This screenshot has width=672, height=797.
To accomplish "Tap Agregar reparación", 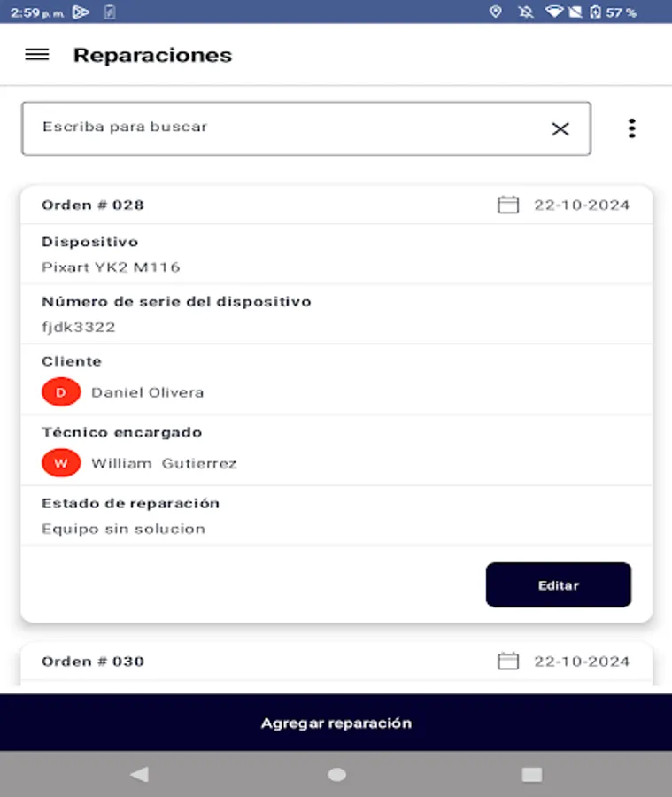I will 336,722.
